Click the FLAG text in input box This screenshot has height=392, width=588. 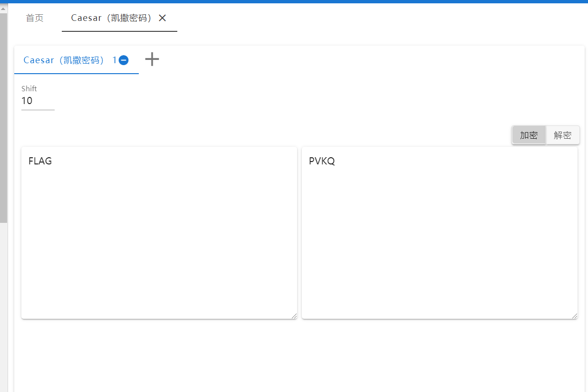pyautogui.click(x=40, y=161)
